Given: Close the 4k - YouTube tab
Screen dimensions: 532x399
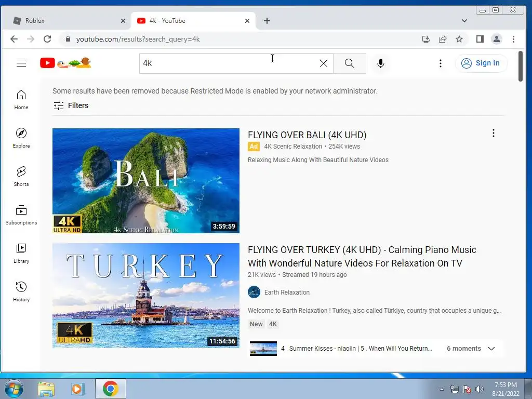Looking at the screenshot, I should (247, 21).
